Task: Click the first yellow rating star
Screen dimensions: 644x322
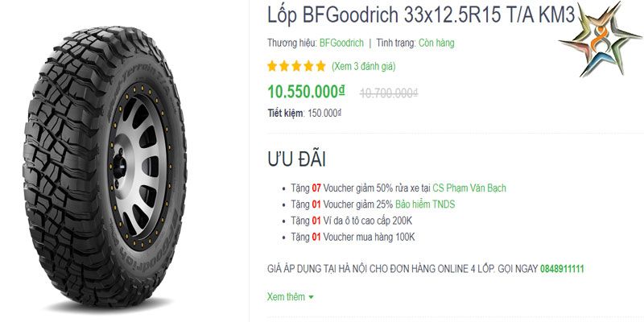Action: point(272,66)
